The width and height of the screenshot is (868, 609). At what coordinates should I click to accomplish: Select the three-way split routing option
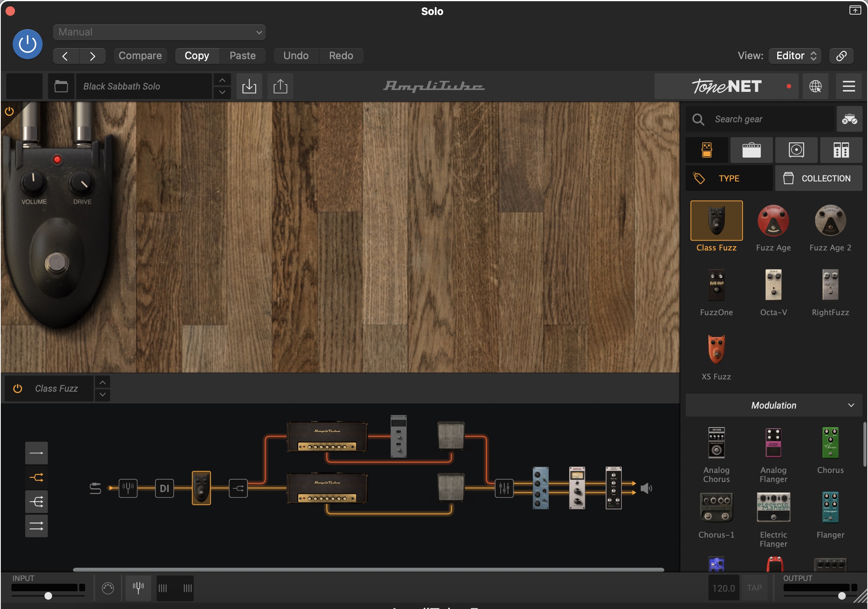37,502
